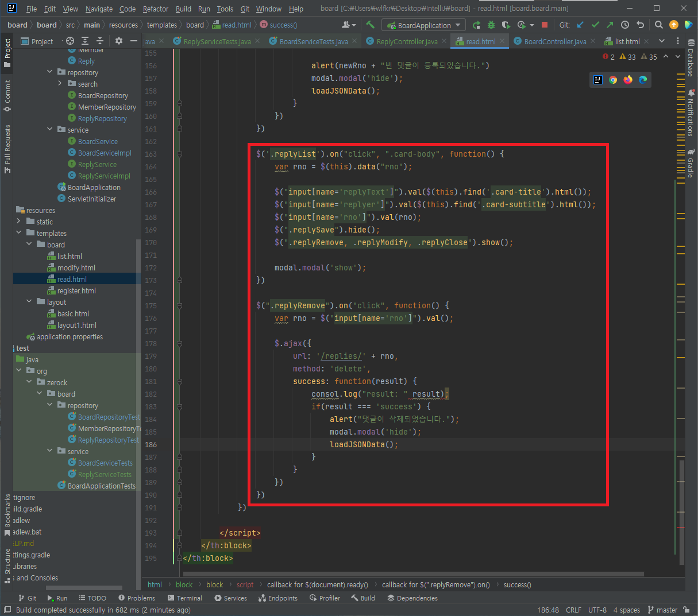Open the Navigate menu

[x=99, y=9]
